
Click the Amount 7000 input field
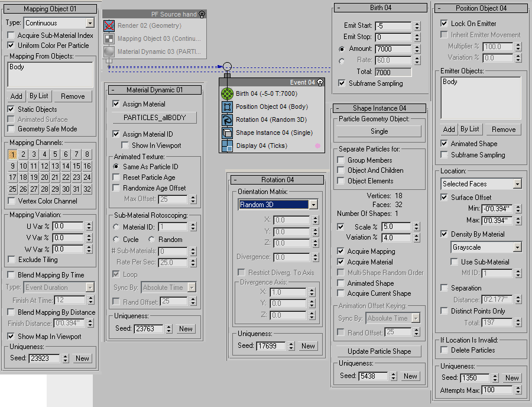pyautogui.click(x=393, y=49)
